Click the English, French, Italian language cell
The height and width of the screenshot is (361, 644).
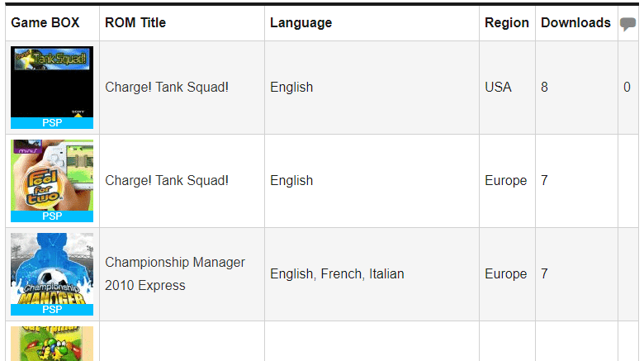(337, 273)
